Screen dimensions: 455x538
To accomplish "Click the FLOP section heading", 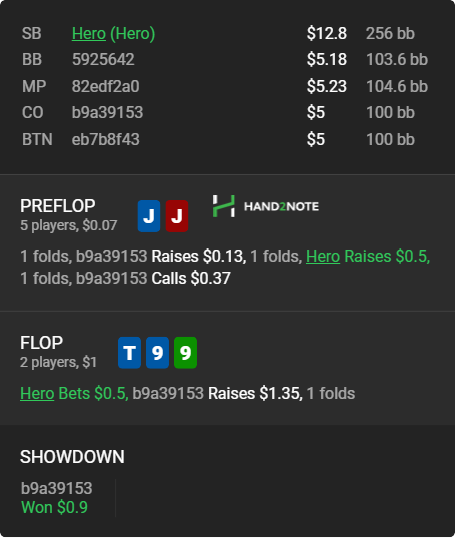I will (x=42, y=343).
